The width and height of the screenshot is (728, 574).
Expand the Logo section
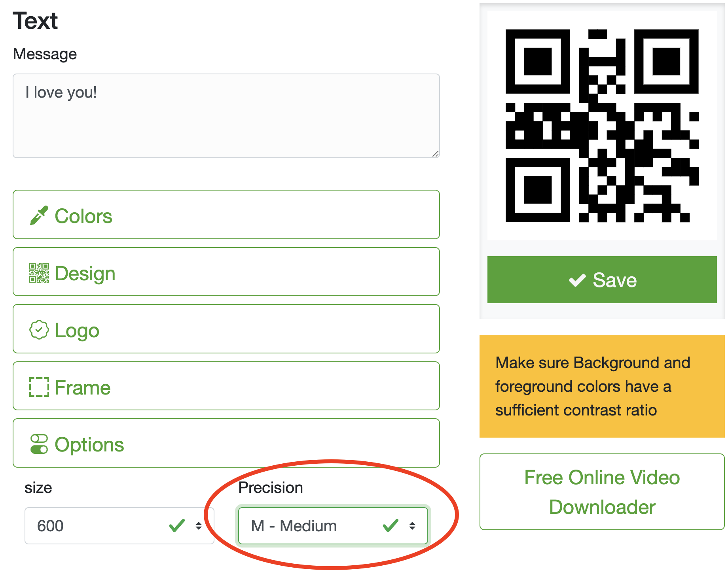226,329
